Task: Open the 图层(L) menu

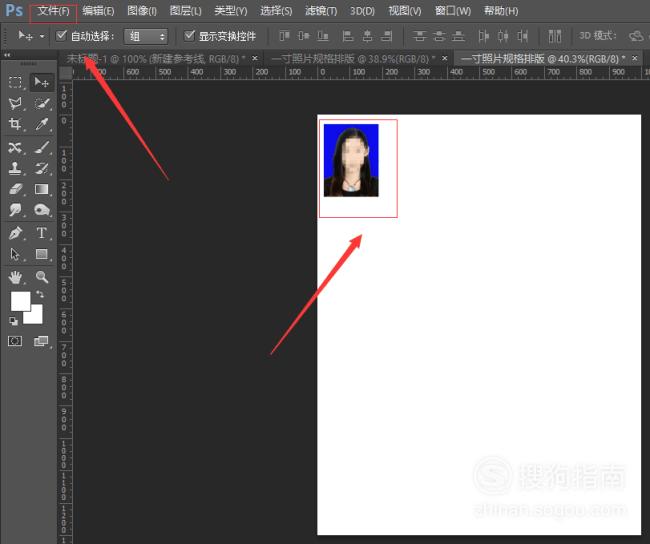Action: pos(186,11)
